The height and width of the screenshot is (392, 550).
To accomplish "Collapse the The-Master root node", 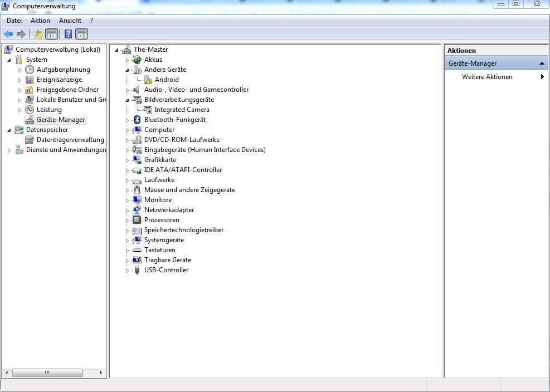I will [x=117, y=50].
